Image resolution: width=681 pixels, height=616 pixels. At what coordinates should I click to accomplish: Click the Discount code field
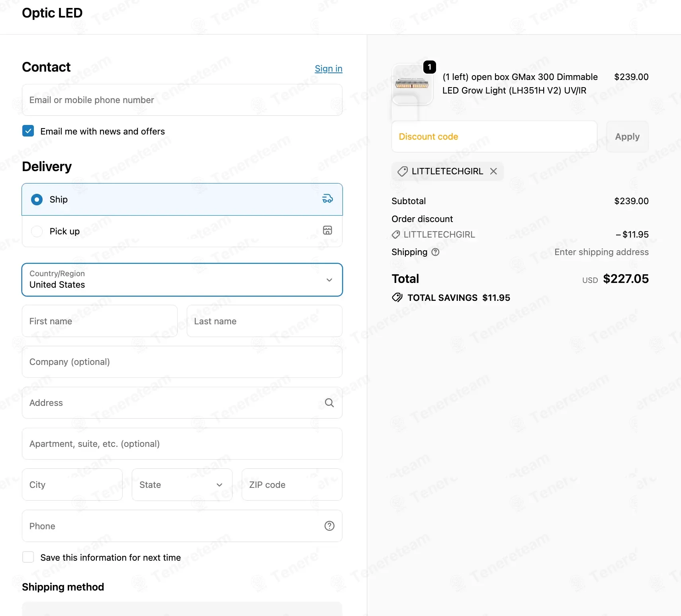(x=494, y=136)
